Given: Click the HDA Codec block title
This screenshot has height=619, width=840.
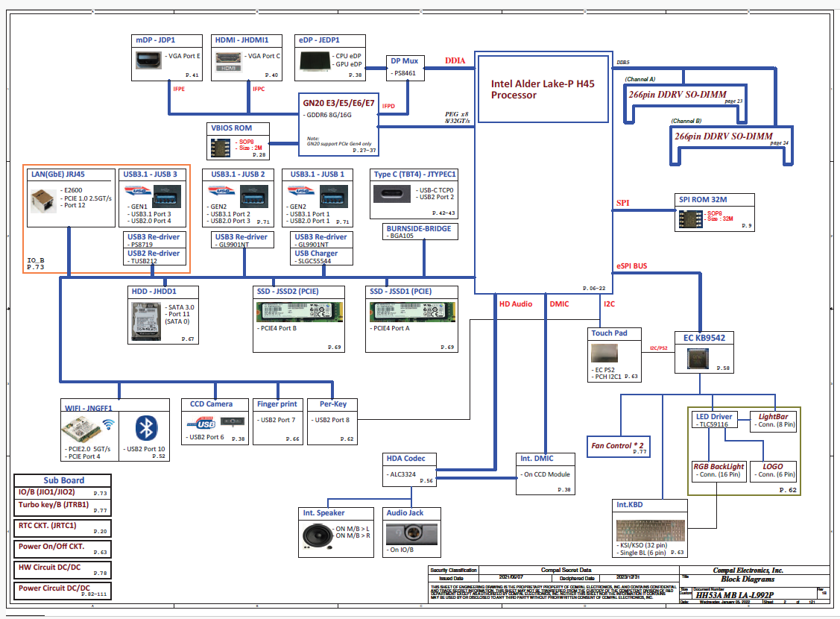Looking at the screenshot, I should click(x=405, y=458).
